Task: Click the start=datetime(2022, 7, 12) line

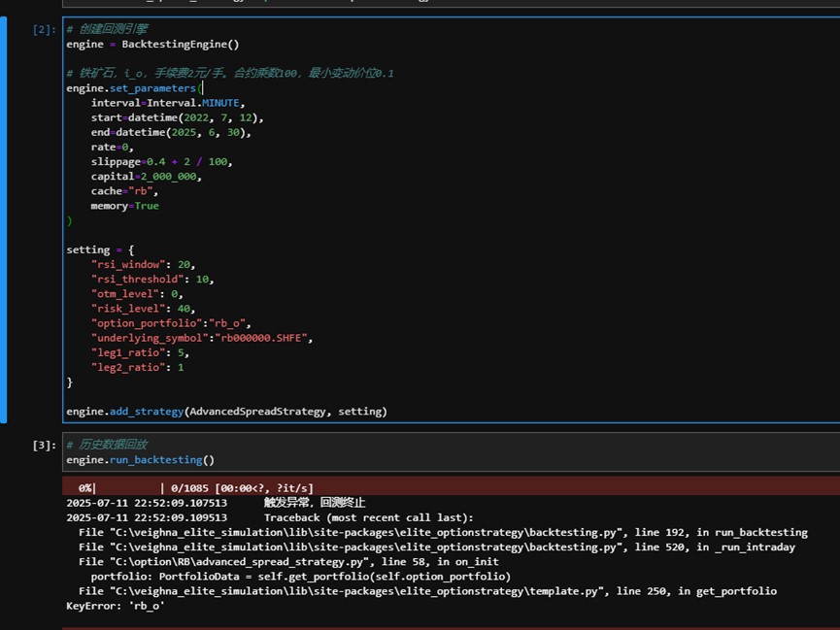Action: click(x=178, y=117)
